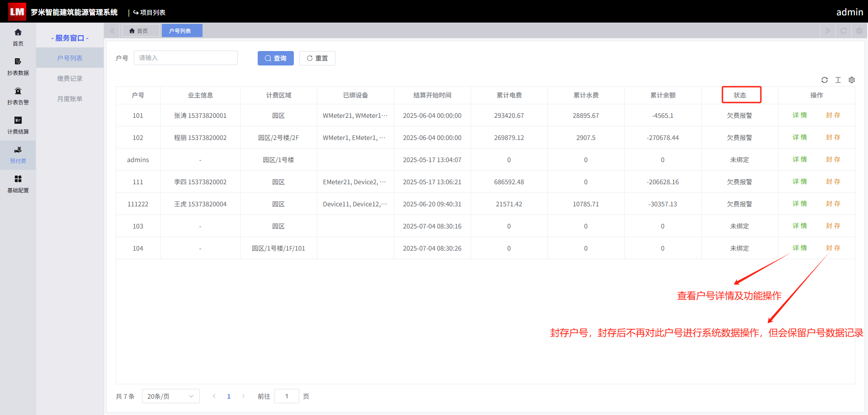Open the 首页 home sidebar icon
868x415 pixels.
click(18, 37)
